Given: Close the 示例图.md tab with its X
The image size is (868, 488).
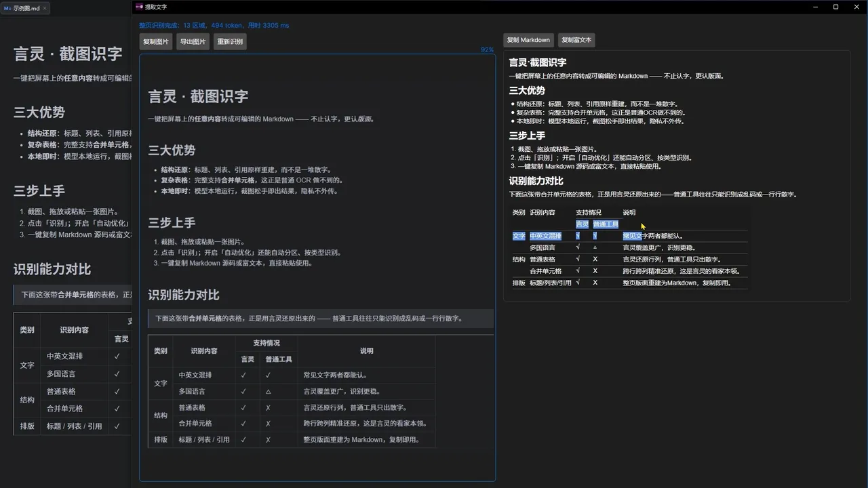Looking at the screenshot, I should coord(46,9).
